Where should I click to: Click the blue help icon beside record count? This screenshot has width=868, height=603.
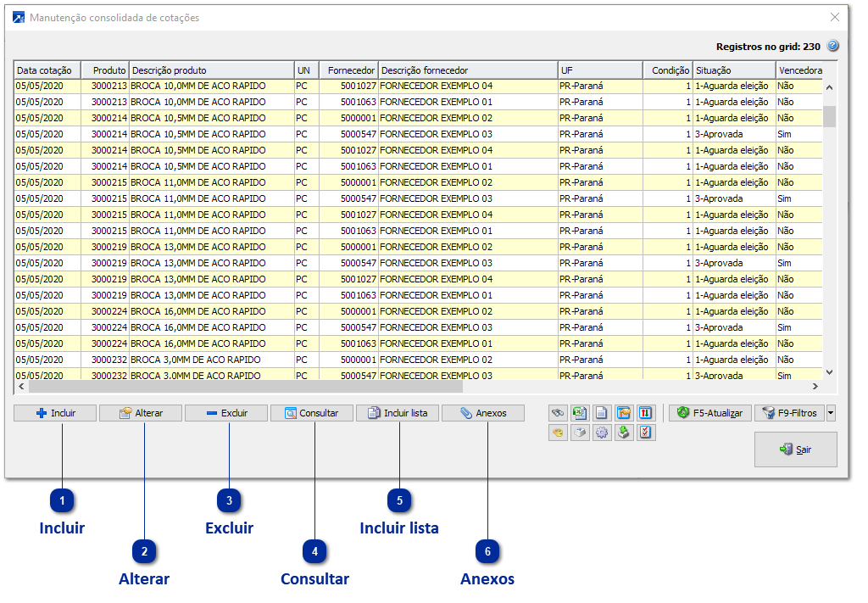[x=832, y=47]
